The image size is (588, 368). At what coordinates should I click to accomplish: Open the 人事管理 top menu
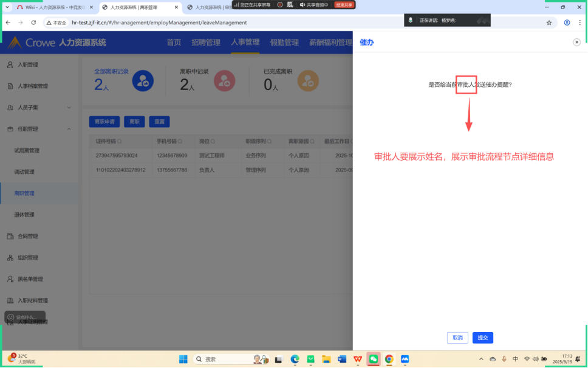coord(245,42)
